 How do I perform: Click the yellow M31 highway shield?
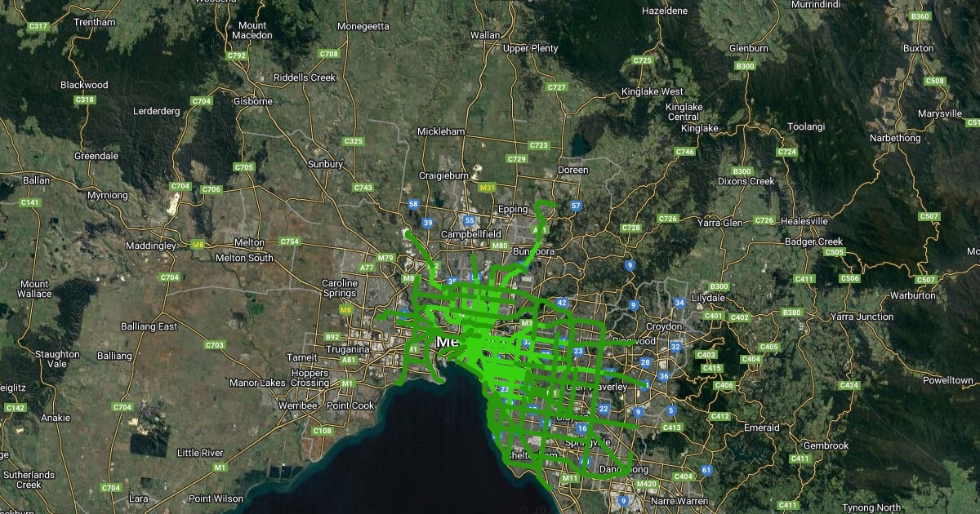click(x=488, y=188)
